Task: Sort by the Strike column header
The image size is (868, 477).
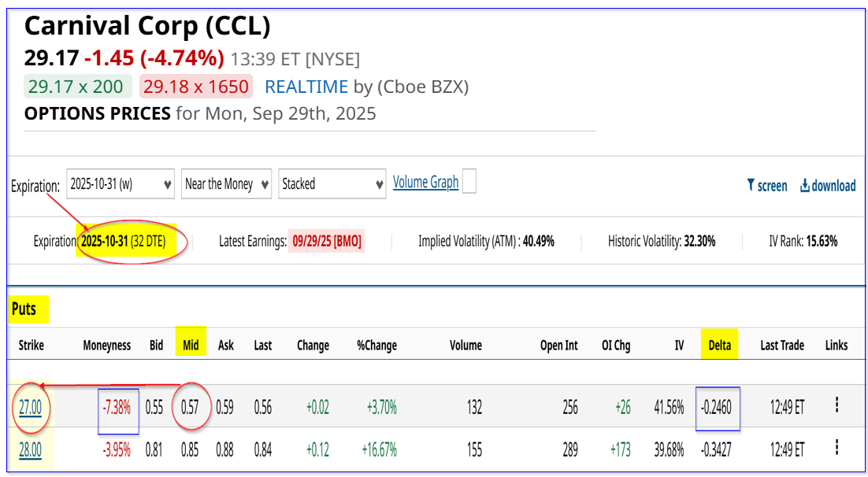Action: pyautogui.click(x=31, y=346)
